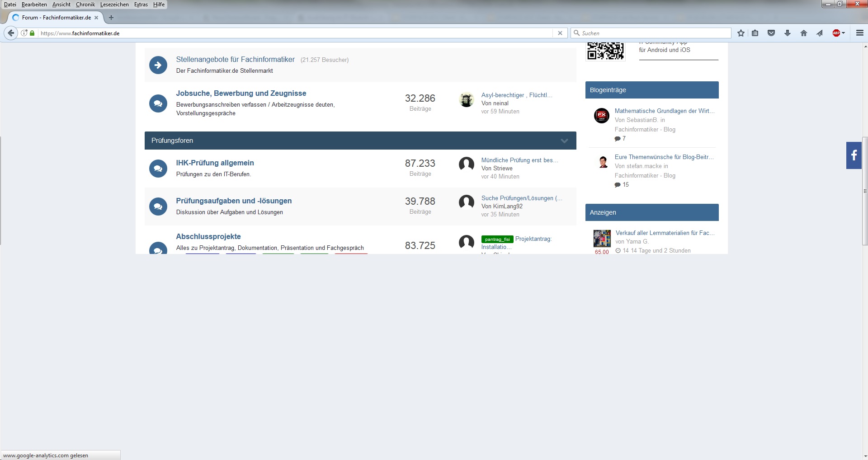
Task: Open the Datei menu
Action: pos(10,5)
